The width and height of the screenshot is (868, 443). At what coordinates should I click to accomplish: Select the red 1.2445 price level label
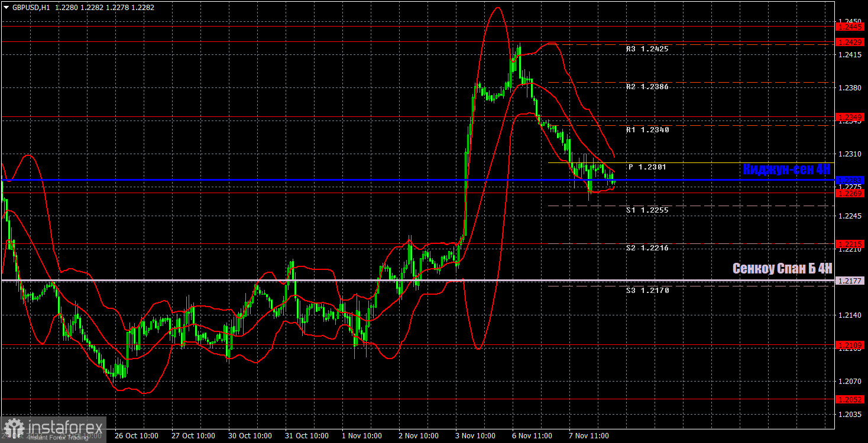click(x=850, y=27)
